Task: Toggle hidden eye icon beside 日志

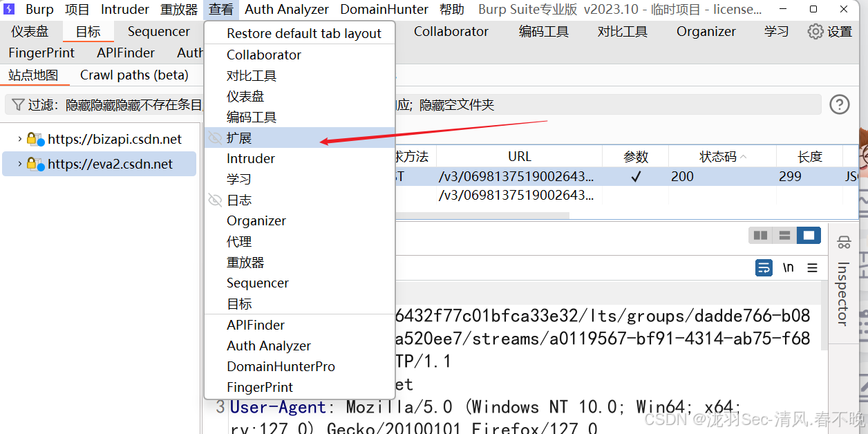Action: coord(216,200)
